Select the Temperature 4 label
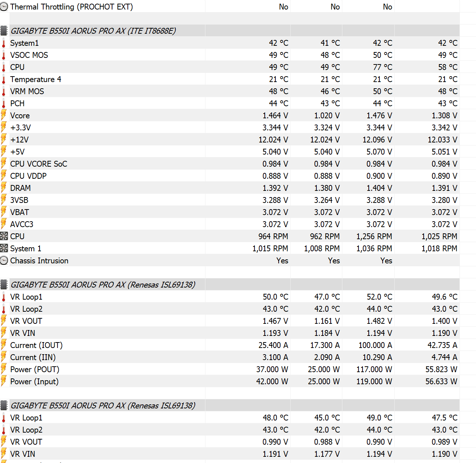476x463 pixels. (x=36, y=79)
